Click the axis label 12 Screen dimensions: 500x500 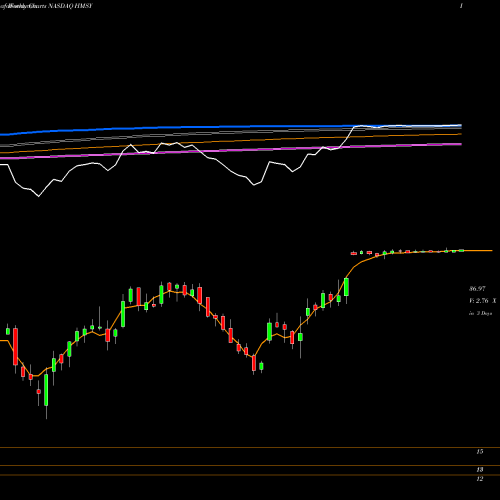coord(480,479)
